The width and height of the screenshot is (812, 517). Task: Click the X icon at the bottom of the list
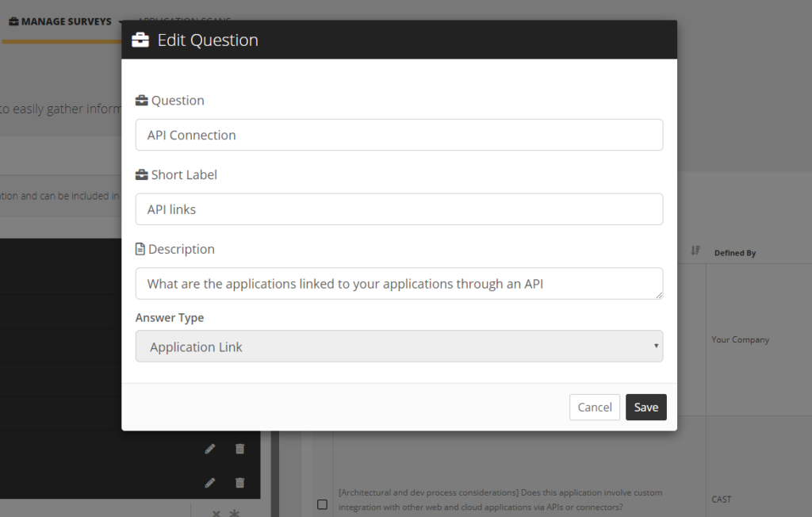pyautogui.click(x=216, y=513)
